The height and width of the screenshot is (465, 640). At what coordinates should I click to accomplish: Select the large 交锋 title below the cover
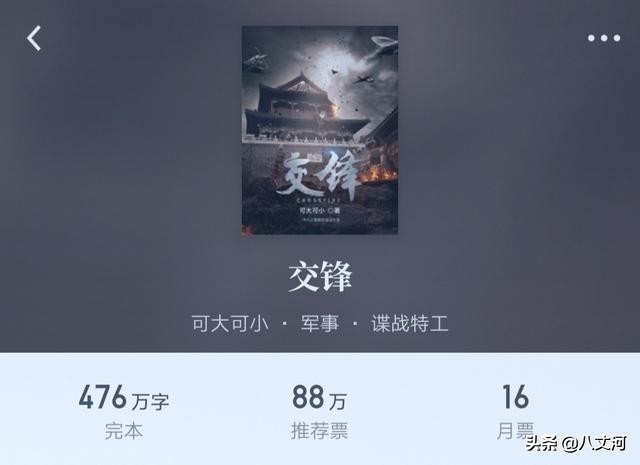point(320,276)
